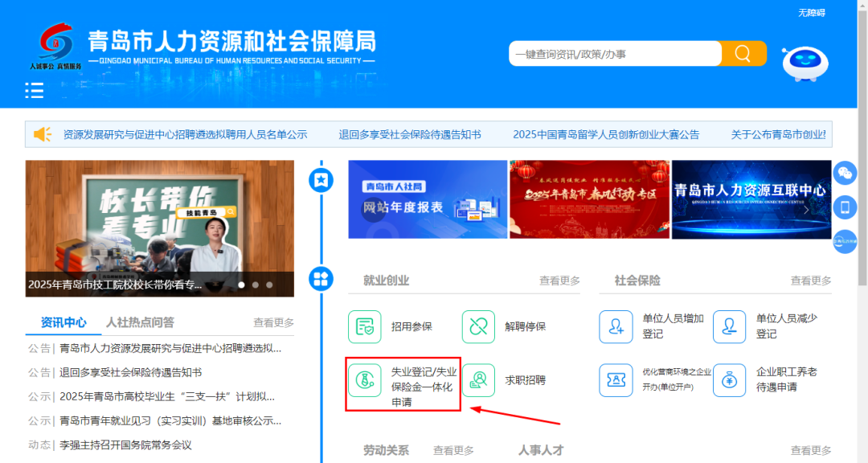Click the 求职招聘 person icon
Image resolution: width=868 pixels, height=463 pixels.
click(477, 379)
